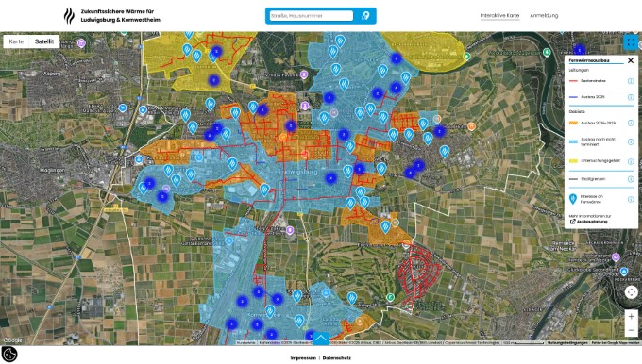
Task: Switch map to Karte view
Action: point(16,41)
